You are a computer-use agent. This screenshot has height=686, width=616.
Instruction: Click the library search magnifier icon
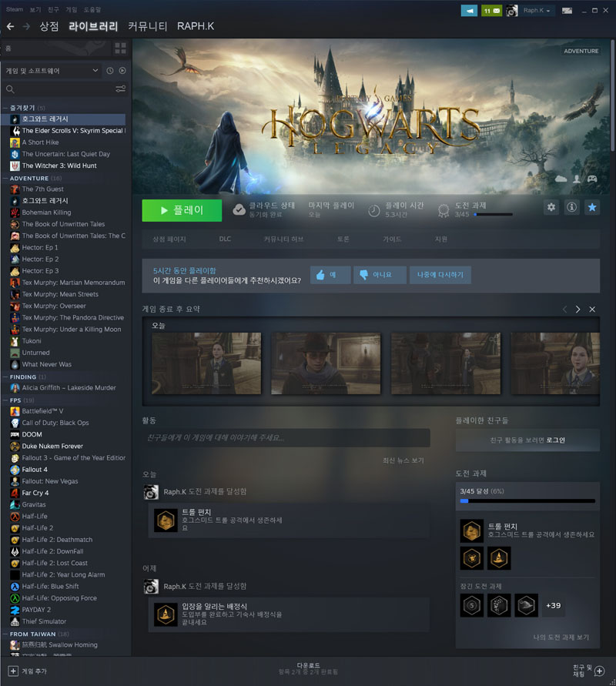pos(10,89)
